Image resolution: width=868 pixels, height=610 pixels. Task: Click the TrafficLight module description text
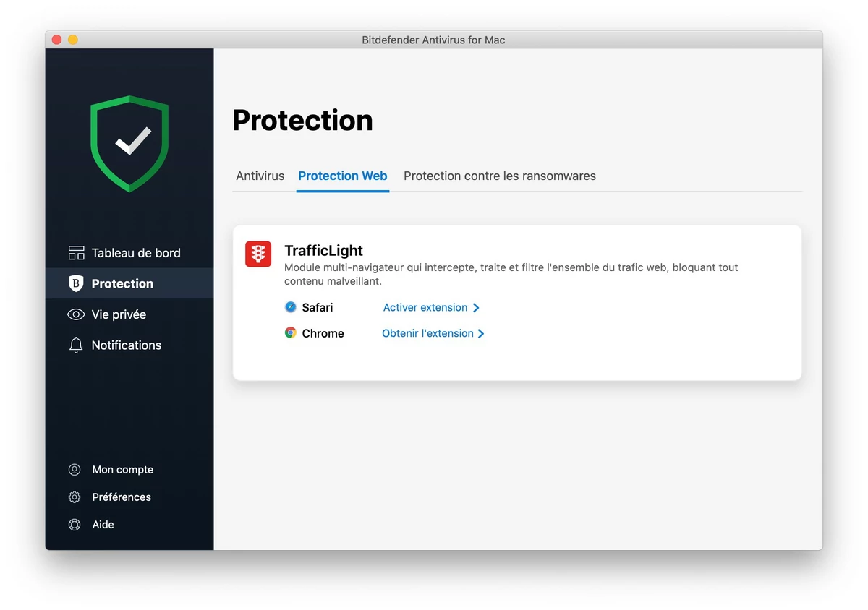point(511,274)
